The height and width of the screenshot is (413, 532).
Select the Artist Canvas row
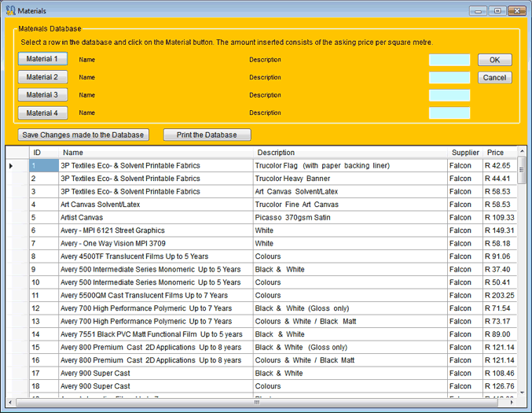pos(156,217)
